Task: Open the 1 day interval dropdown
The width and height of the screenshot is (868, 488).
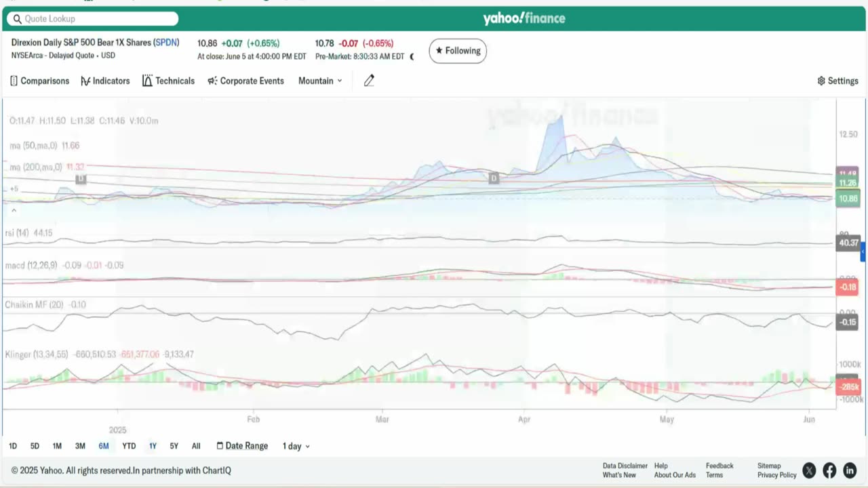Action: coord(296,446)
